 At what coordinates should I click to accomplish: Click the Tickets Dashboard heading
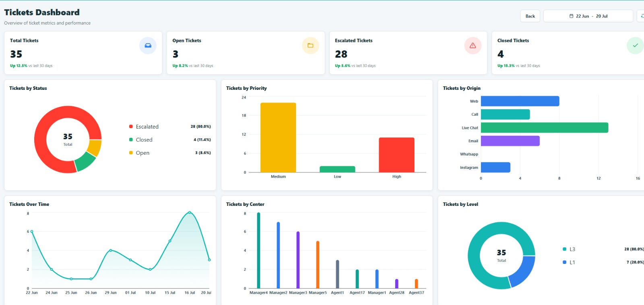(42, 12)
